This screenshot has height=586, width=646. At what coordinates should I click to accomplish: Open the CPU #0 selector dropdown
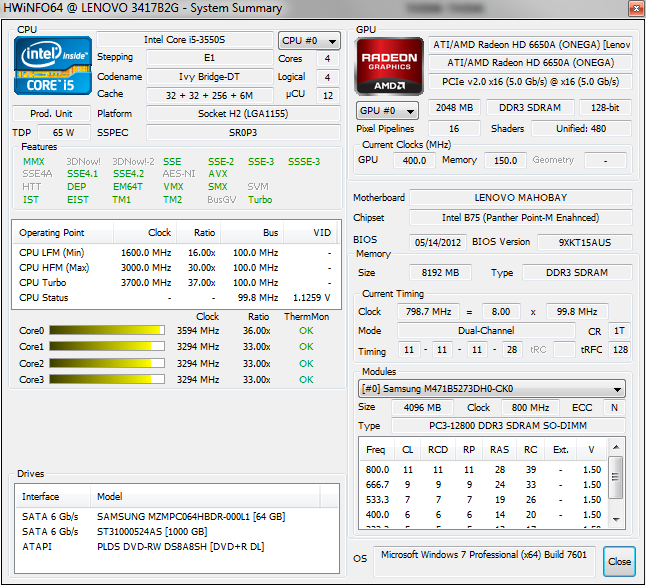308,41
